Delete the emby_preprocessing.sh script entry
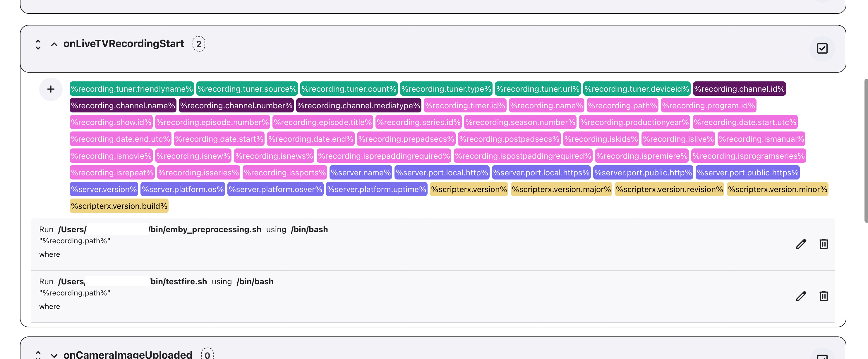 pyautogui.click(x=824, y=244)
